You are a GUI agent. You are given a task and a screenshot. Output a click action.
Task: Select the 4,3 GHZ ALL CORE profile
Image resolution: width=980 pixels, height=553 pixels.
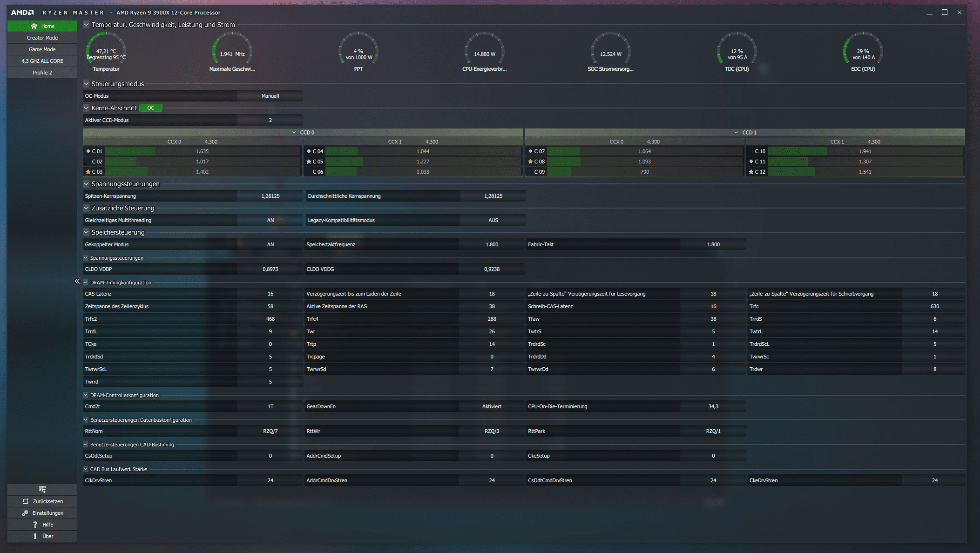(x=42, y=61)
